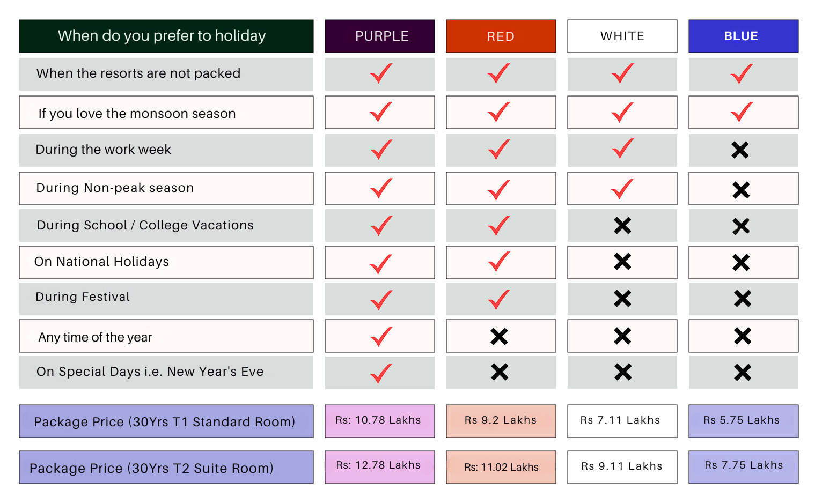Click WHITE cross for Special Days row
The height and width of the screenshot is (504, 822).
[x=623, y=372]
